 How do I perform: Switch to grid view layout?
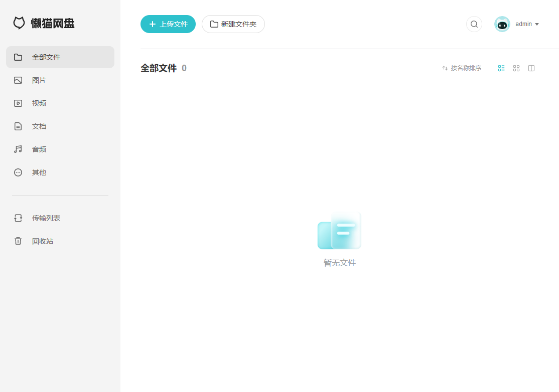[516, 68]
